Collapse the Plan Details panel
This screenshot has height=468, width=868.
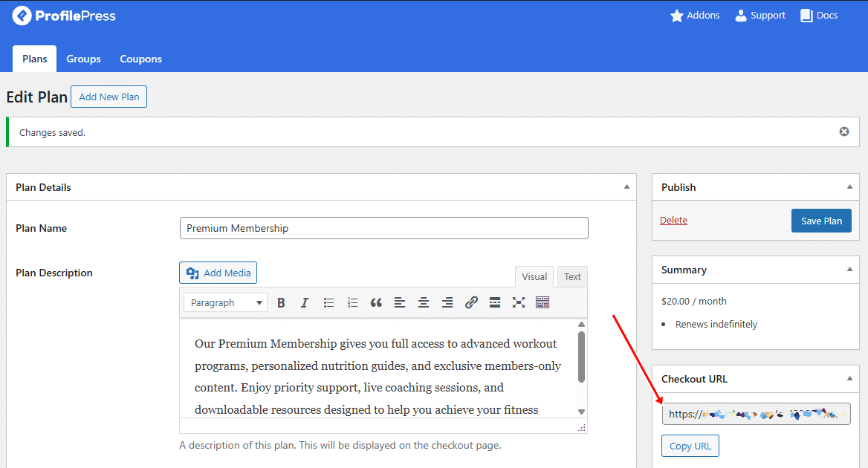coord(626,187)
